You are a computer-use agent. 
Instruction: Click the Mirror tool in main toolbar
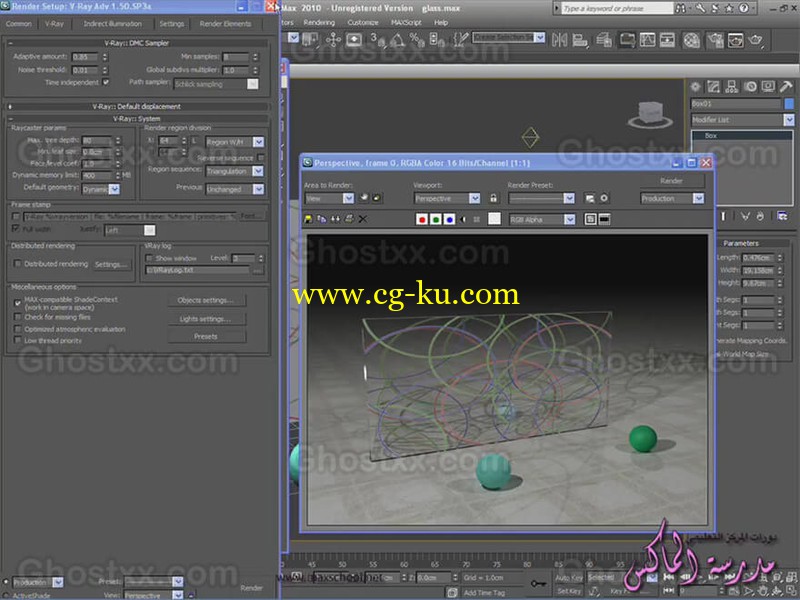click(x=559, y=40)
